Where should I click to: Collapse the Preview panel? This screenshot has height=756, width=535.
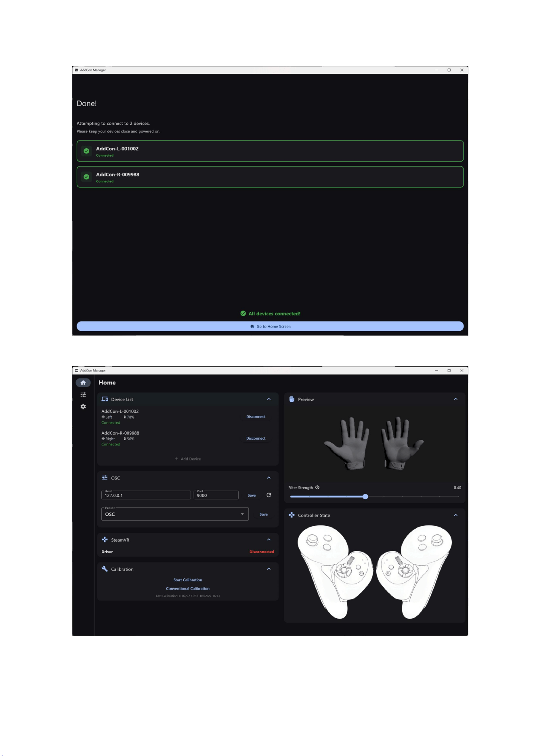[x=456, y=399]
